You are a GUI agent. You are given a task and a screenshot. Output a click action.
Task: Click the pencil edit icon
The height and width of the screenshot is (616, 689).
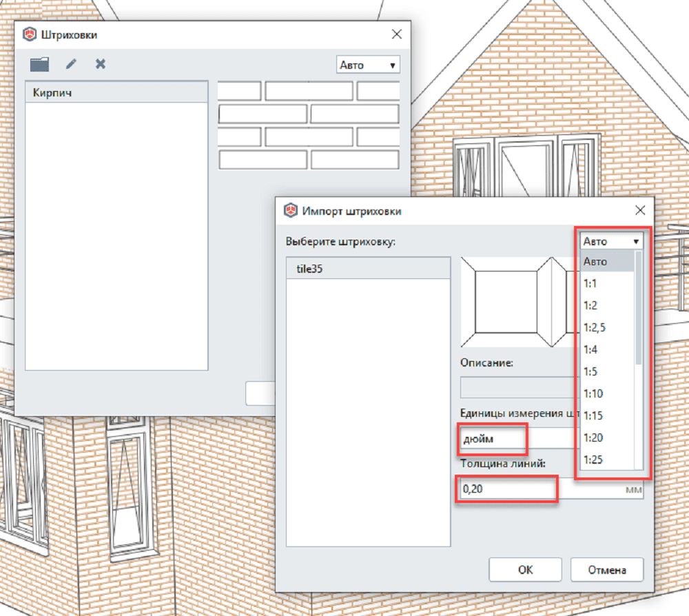tap(71, 64)
